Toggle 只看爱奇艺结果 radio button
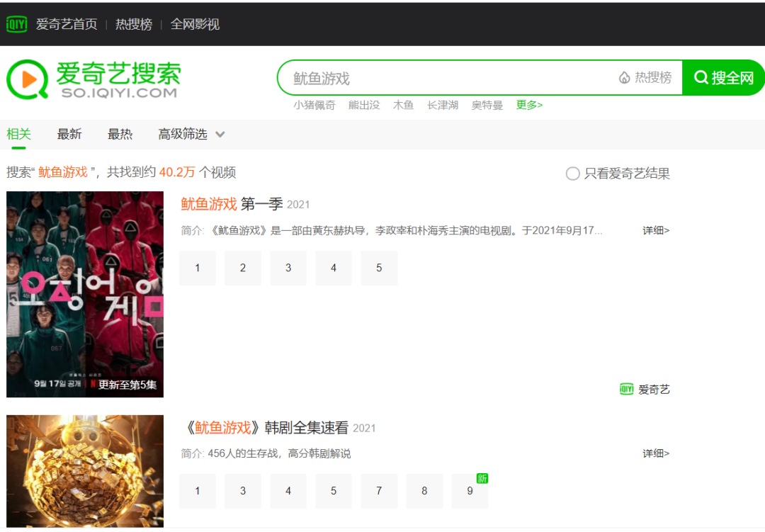This screenshot has width=765, height=532. click(x=573, y=174)
